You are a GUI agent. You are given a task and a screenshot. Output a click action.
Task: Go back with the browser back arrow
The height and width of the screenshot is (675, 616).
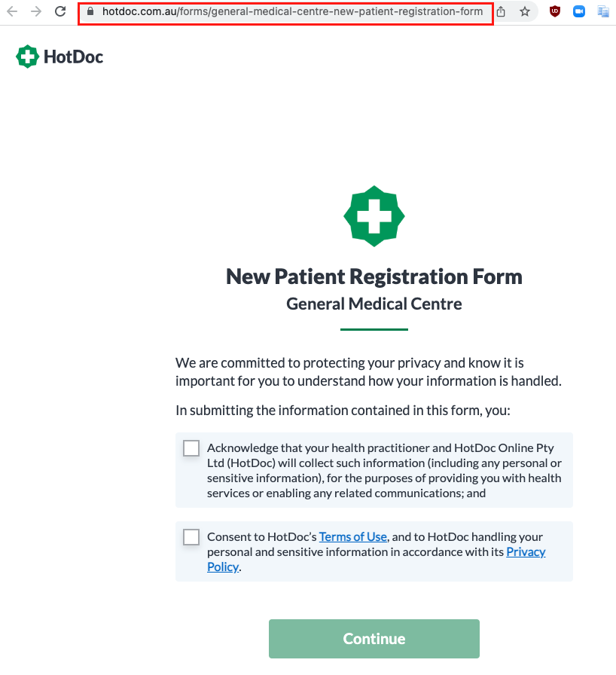coord(13,11)
